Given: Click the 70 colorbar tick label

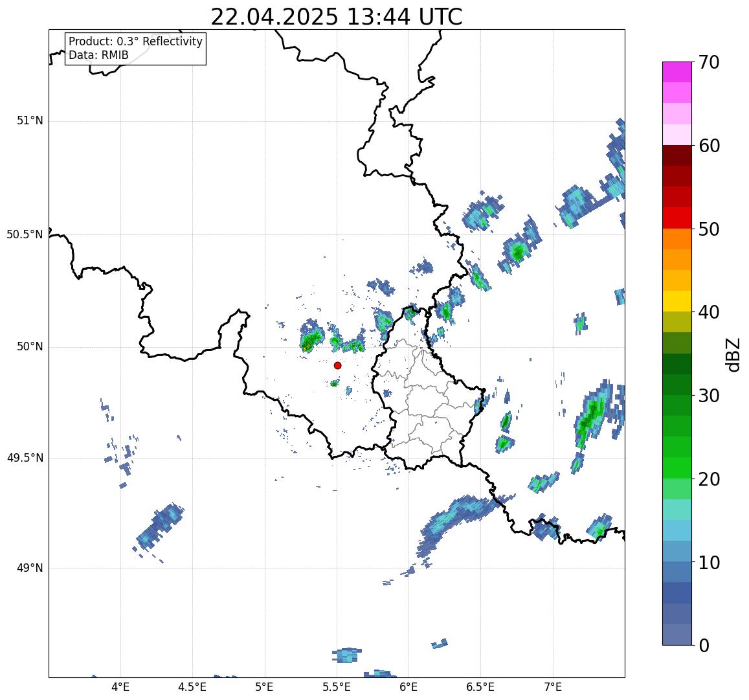Looking at the screenshot, I should tap(709, 62).
